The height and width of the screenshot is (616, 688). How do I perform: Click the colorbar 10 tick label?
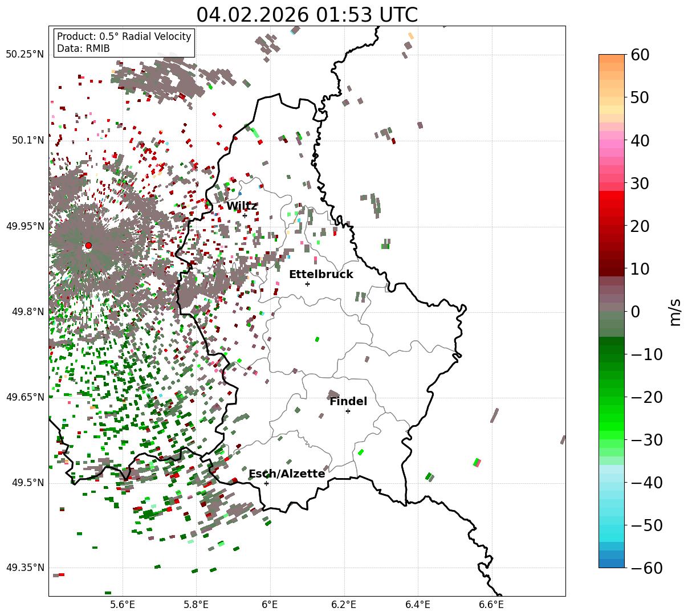[x=640, y=268]
